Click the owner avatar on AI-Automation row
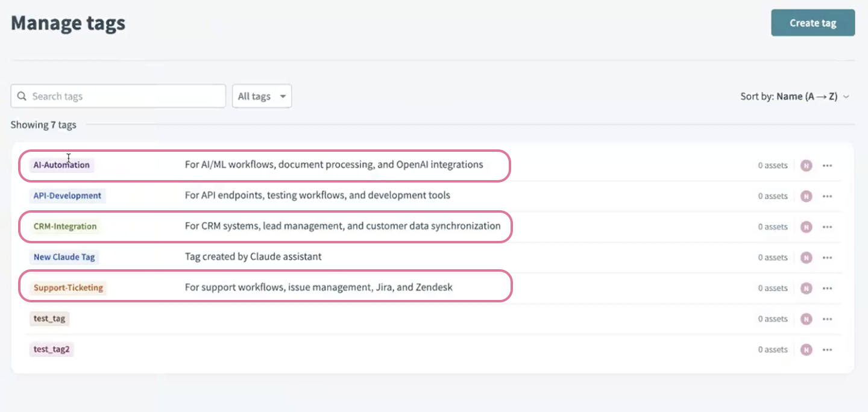The width and height of the screenshot is (868, 412). (806, 166)
